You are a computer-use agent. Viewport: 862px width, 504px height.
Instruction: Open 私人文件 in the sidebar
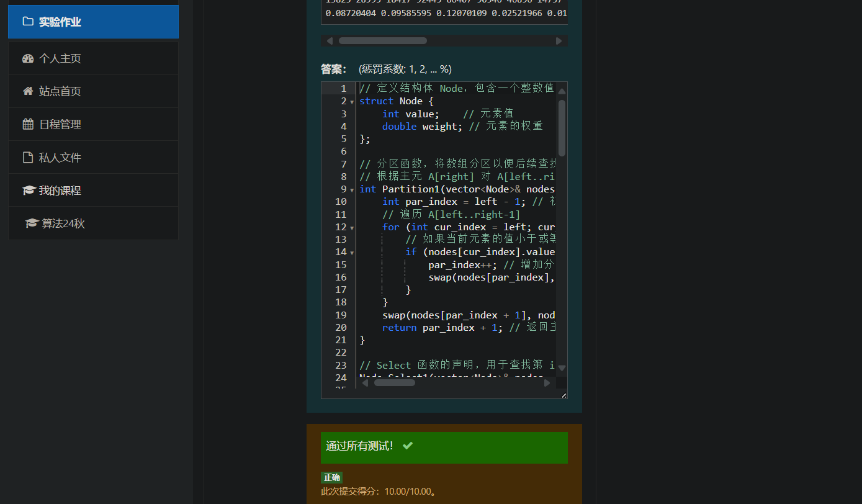(93, 157)
